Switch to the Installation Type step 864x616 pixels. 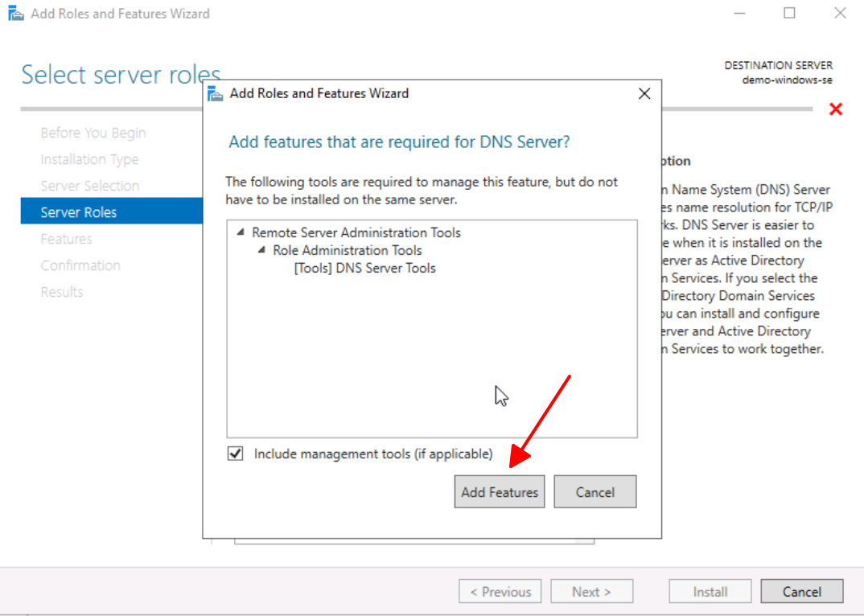click(89, 159)
